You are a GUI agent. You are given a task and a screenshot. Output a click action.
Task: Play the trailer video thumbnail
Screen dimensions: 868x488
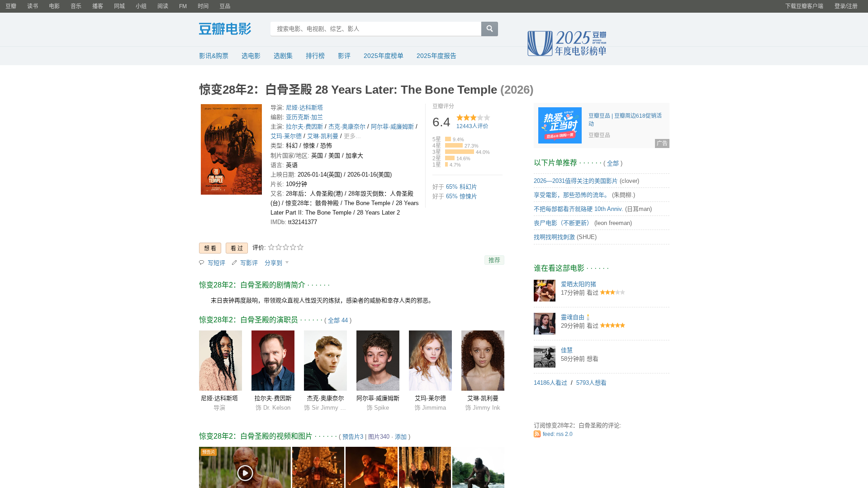(x=245, y=468)
